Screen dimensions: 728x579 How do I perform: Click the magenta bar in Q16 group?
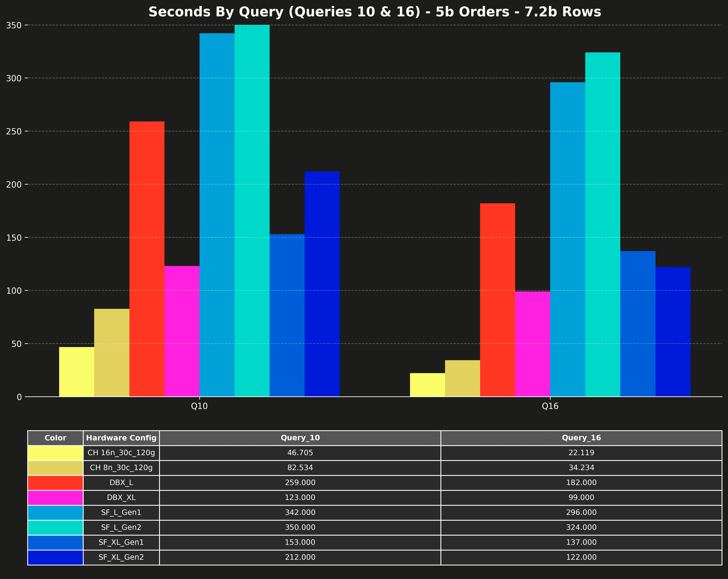[532, 344]
